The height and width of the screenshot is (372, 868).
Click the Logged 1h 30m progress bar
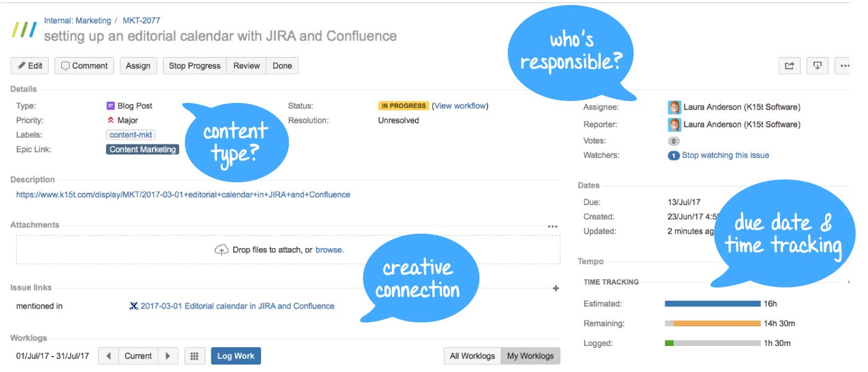click(712, 343)
